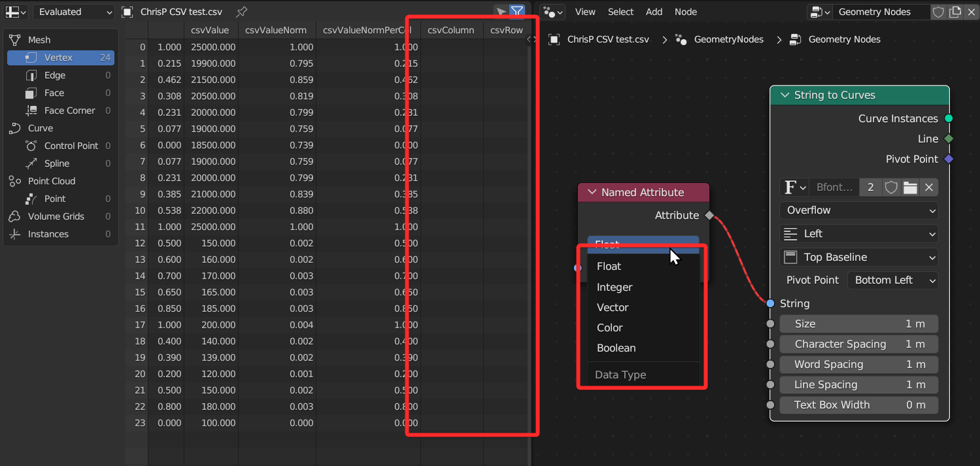Click the fake user shield for Bfont

tap(891, 188)
